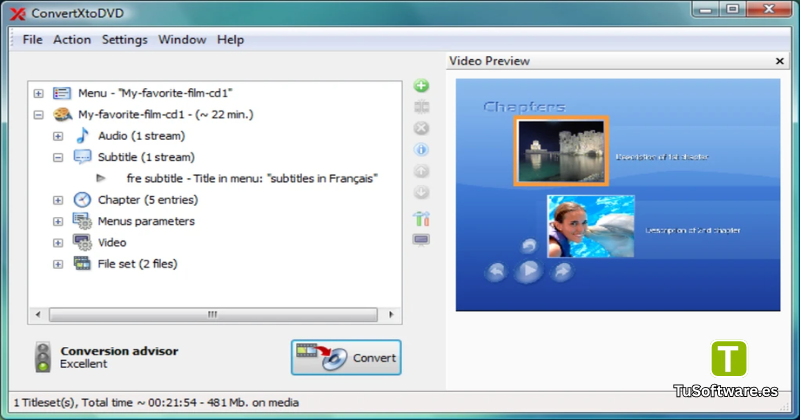
Task: Select the castle chapter thumbnail
Action: click(x=561, y=151)
